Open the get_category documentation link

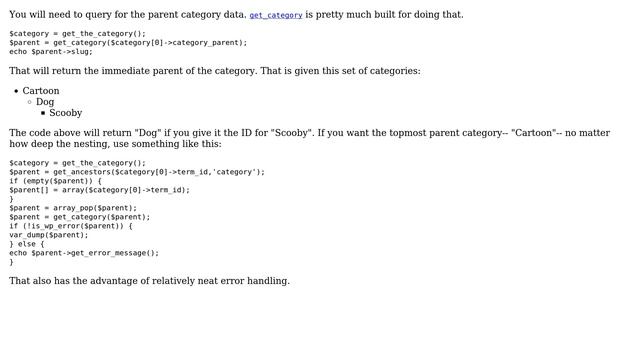pyautogui.click(x=276, y=15)
